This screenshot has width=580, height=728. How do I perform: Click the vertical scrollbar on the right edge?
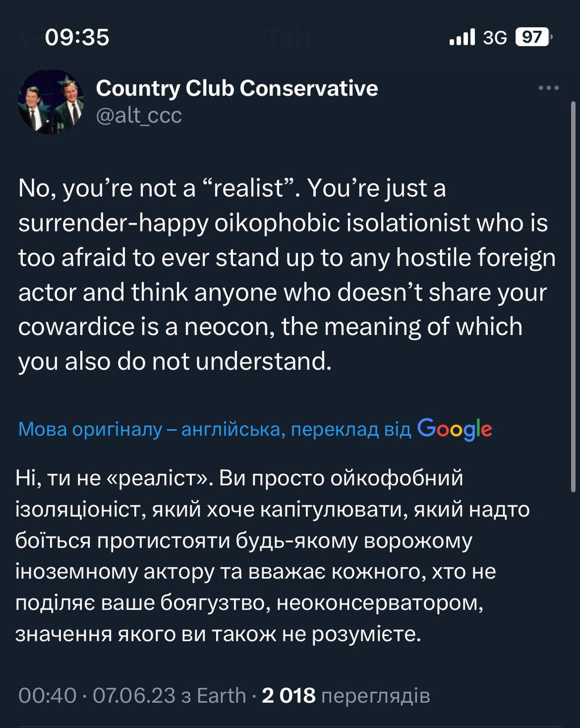[573, 296]
